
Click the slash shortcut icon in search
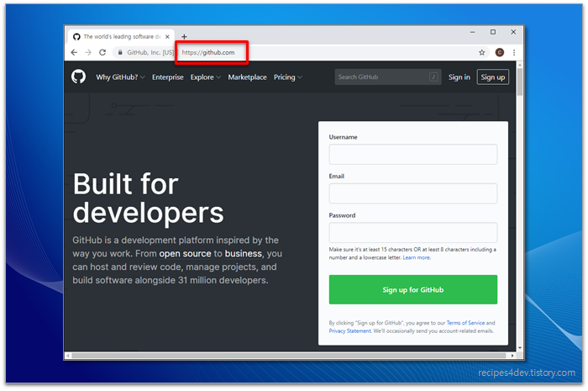(x=433, y=77)
